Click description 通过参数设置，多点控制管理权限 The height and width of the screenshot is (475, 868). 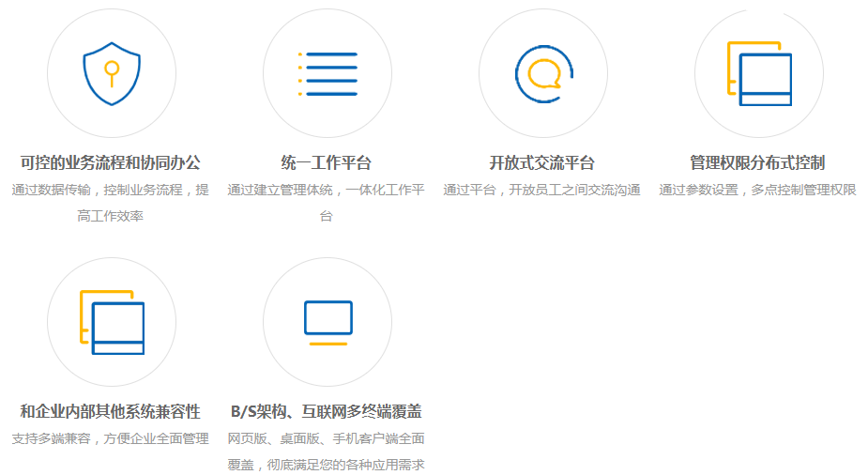coord(758,190)
